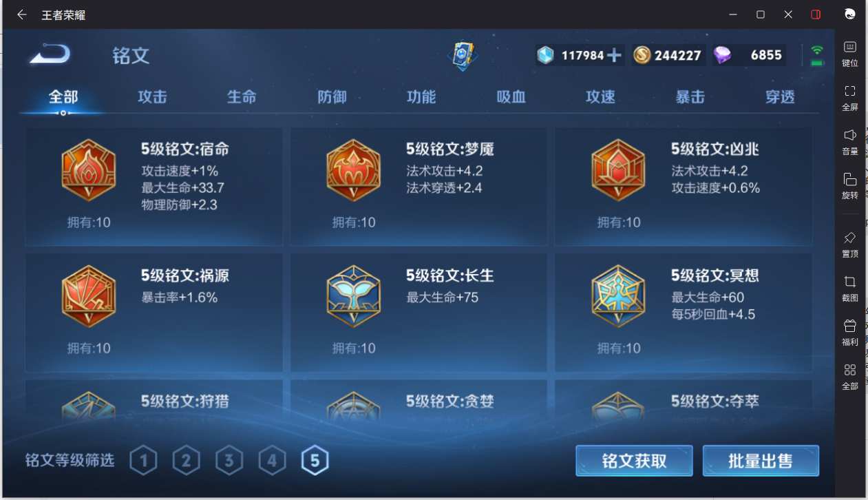Screen dimensions: 868x500
Task: Toggle rune level 3 filter
Action: [229, 461]
